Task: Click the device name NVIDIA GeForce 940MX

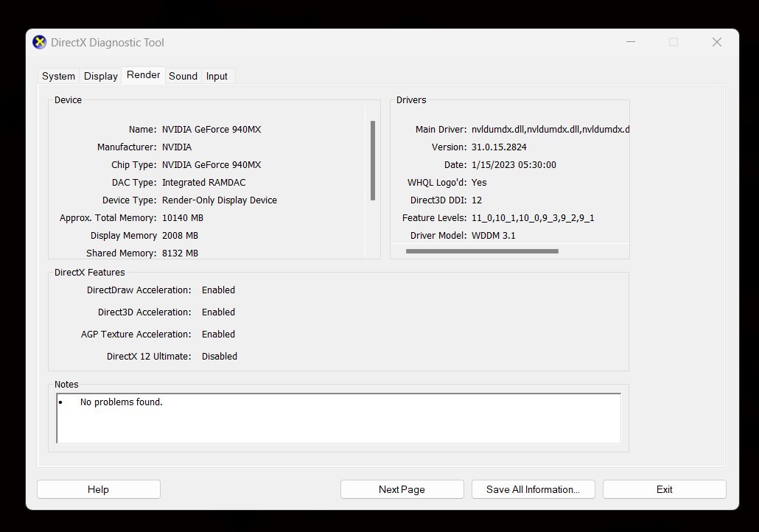Action: click(211, 129)
